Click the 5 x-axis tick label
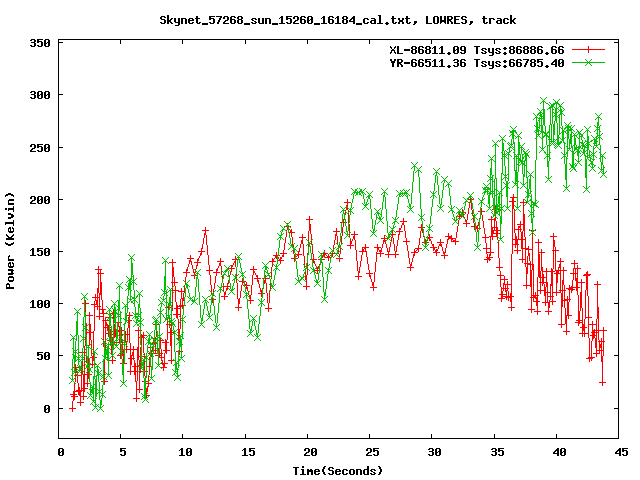 [x=122, y=452]
